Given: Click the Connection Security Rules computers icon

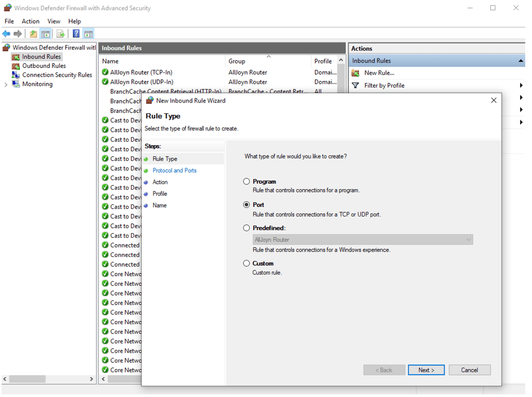Looking at the screenshot, I should click(16, 75).
